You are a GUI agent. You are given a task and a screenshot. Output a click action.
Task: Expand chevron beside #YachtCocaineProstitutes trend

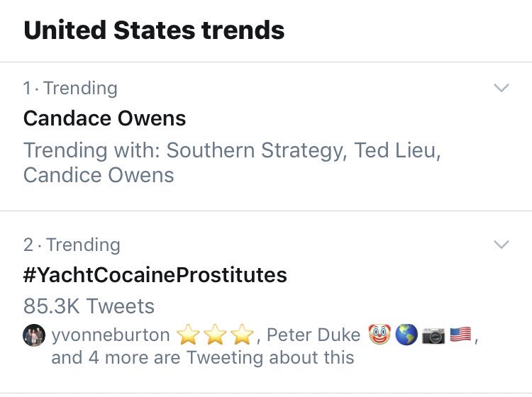click(x=501, y=245)
